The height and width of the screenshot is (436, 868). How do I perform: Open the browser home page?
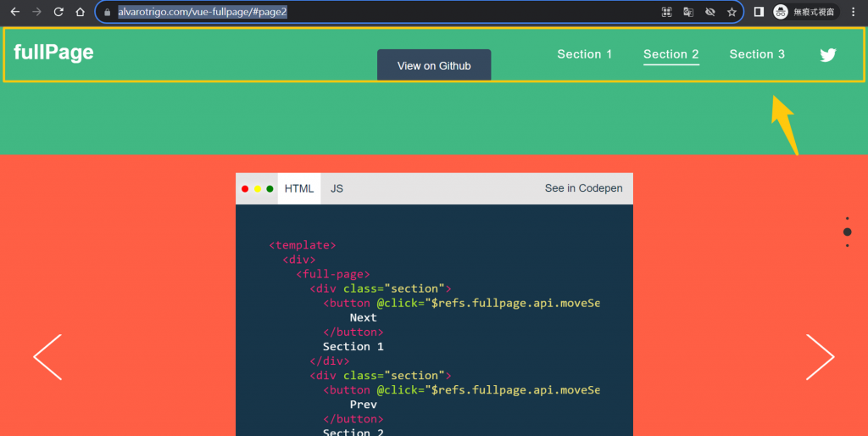pyautogui.click(x=80, y=12)
